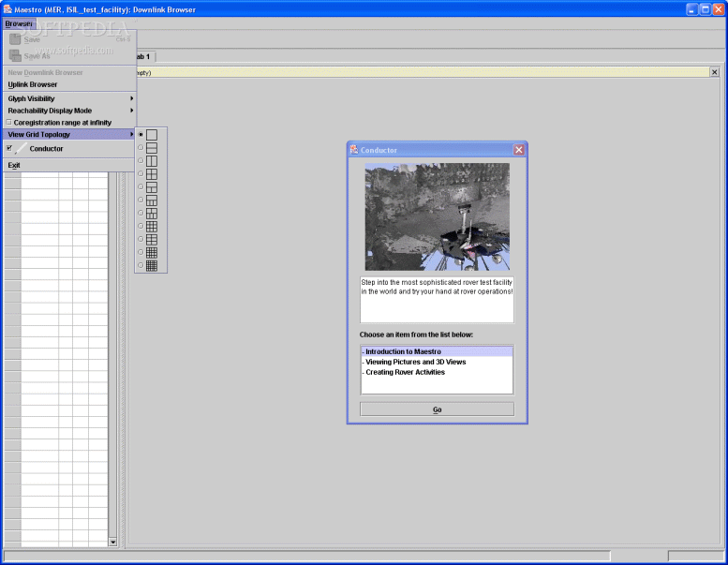Click the greyed-out Save As item
Image resolution: width=728 pixels, height=565 pixels.
[x=69, y=55]
